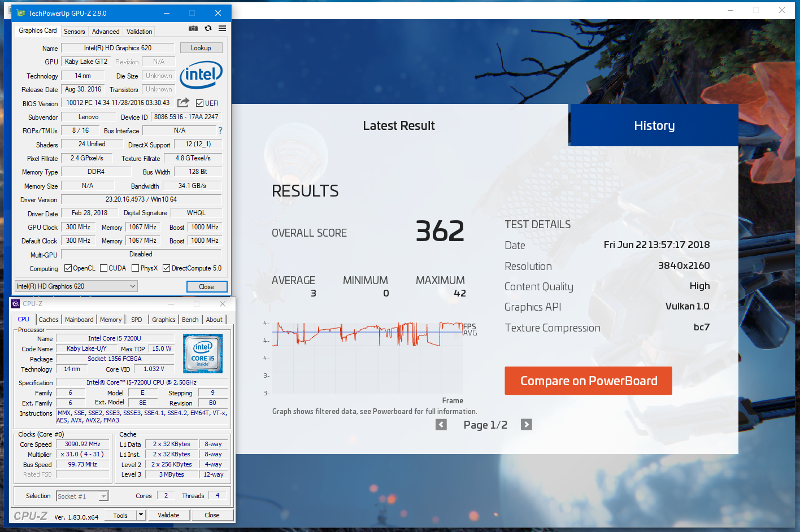Click the Package Socket 1356 FCBGA value

tap(115, 359)
